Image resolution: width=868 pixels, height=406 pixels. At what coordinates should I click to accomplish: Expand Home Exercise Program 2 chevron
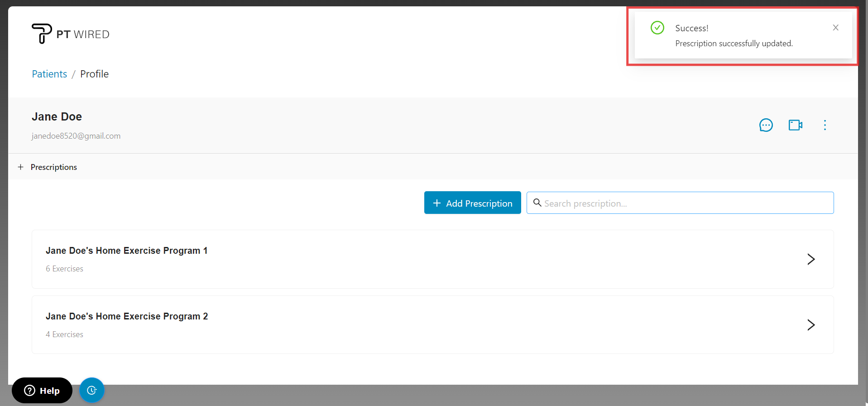[810, 325]
